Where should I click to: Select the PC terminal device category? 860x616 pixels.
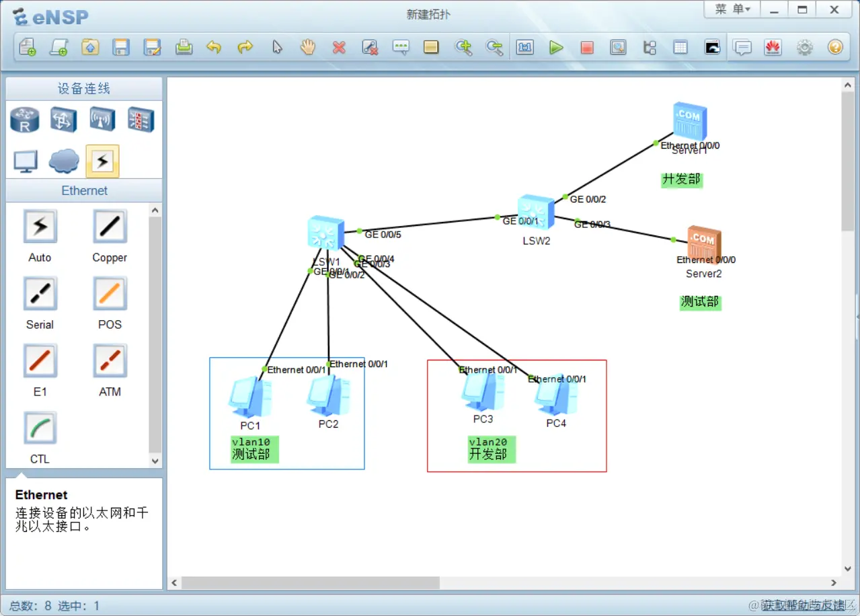26,161
